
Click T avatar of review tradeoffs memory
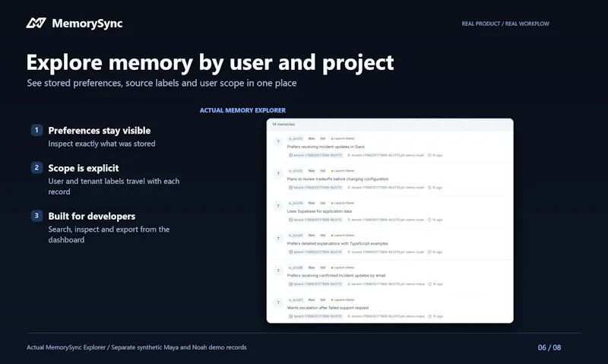click(x=278, y=174)
